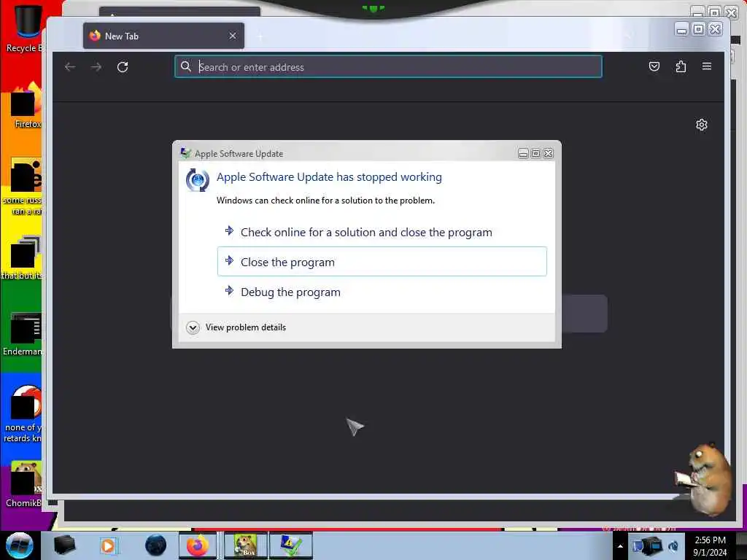Go forward using Firefox forward arrow
Image resolution: width=747 pixels, height=560 pixels.
(x=96, y=67)
